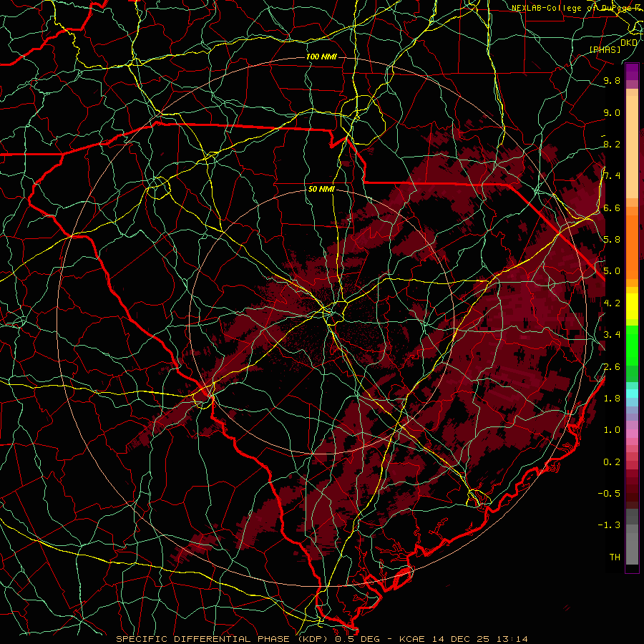Click the 'DKD' label above the color bar
The height and width of the screenshot is (644, 644).
(x=629, y=43)
